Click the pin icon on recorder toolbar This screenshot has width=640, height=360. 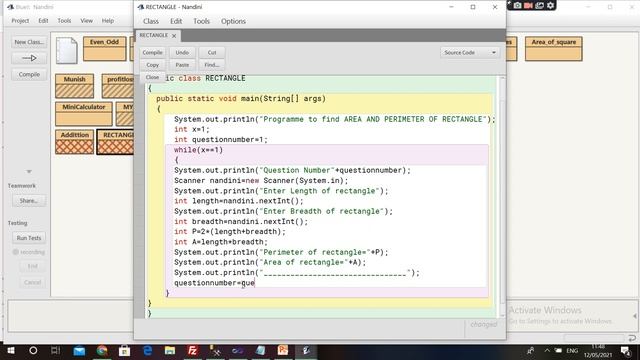click(509, 4)
